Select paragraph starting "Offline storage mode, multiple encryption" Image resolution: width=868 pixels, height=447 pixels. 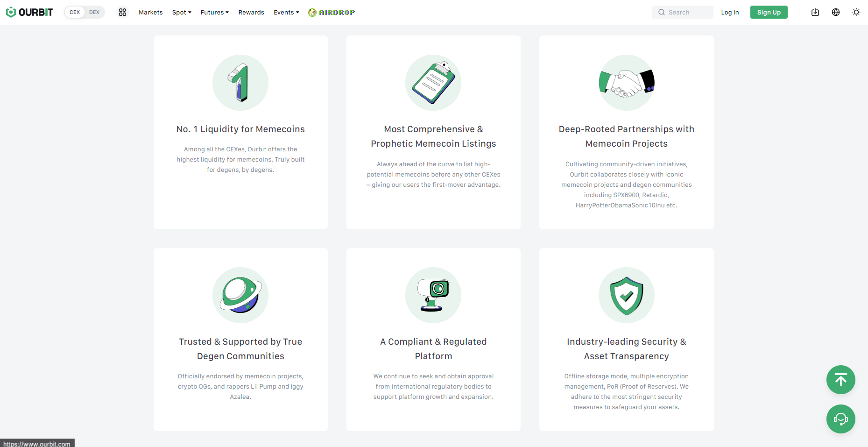click(627, 392)
